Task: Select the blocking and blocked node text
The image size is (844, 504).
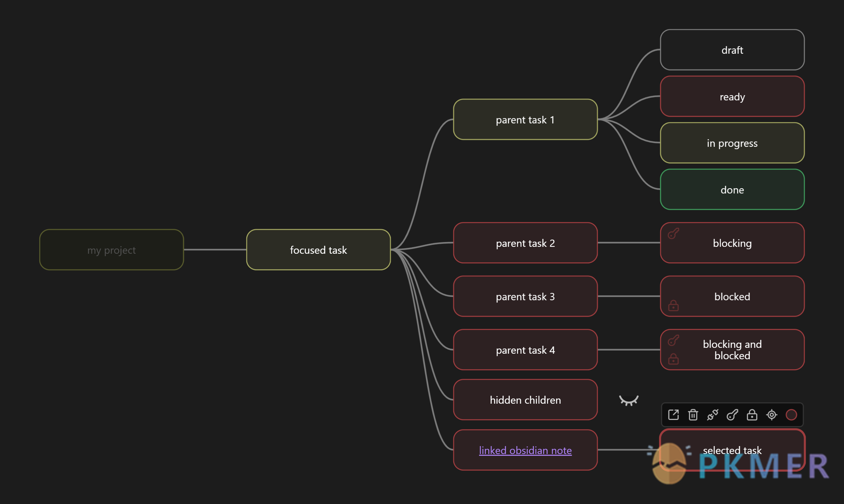Action: (x=732, y=350)
